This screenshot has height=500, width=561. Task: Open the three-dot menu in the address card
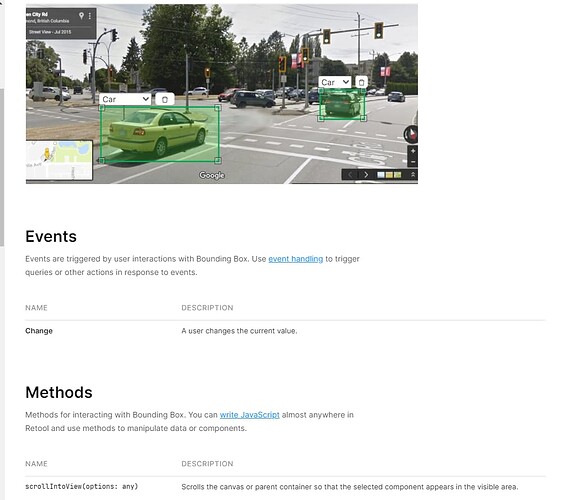89,16
